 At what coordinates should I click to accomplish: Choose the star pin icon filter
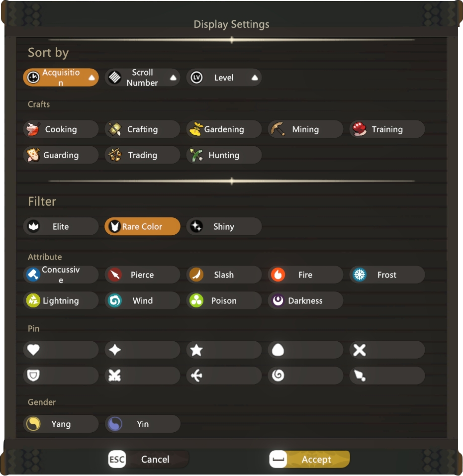(x=224, y=350)
